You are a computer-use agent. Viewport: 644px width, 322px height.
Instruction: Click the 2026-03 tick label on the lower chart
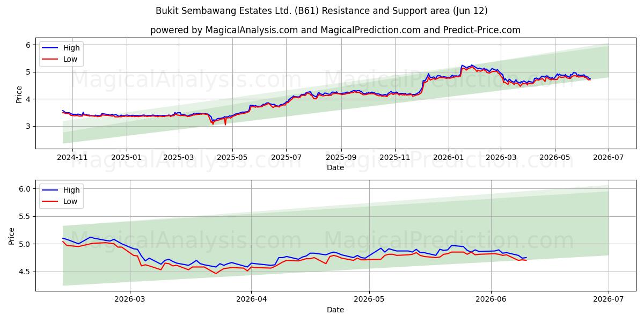pyautogui.click(x=130, y=300)
